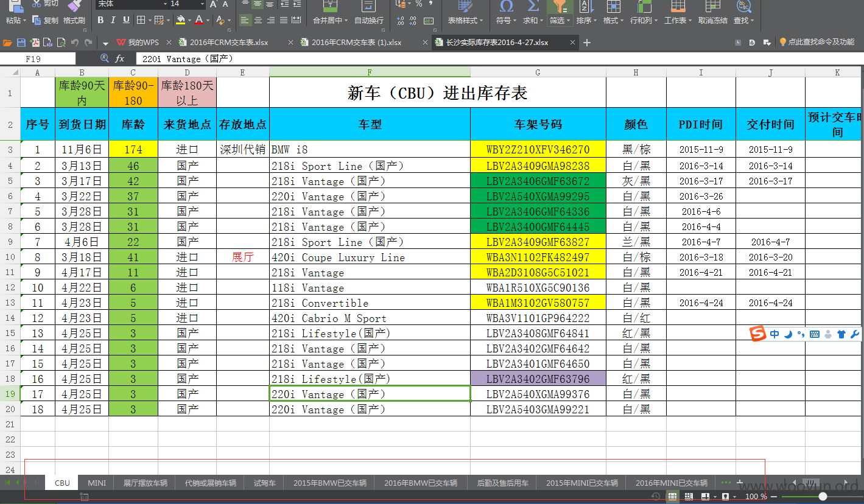Center text horizontally in cell
The width and height of the screenshot is (864, 504).
pos(258,20)
